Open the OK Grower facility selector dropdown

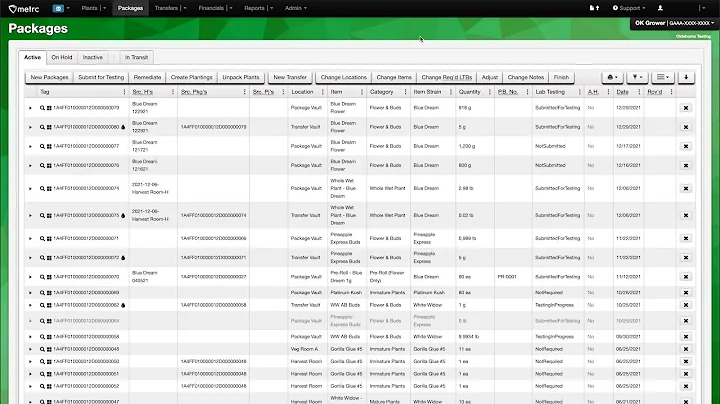tap(674, 23)
